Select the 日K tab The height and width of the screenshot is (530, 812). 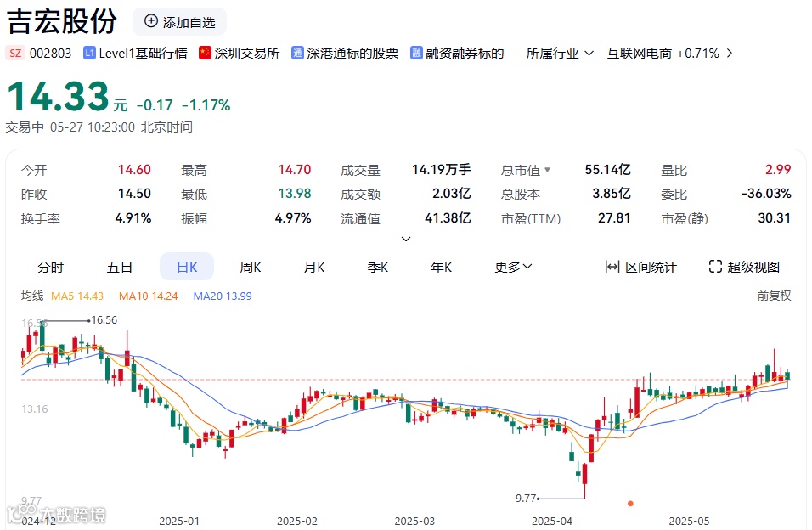point(187,267)
